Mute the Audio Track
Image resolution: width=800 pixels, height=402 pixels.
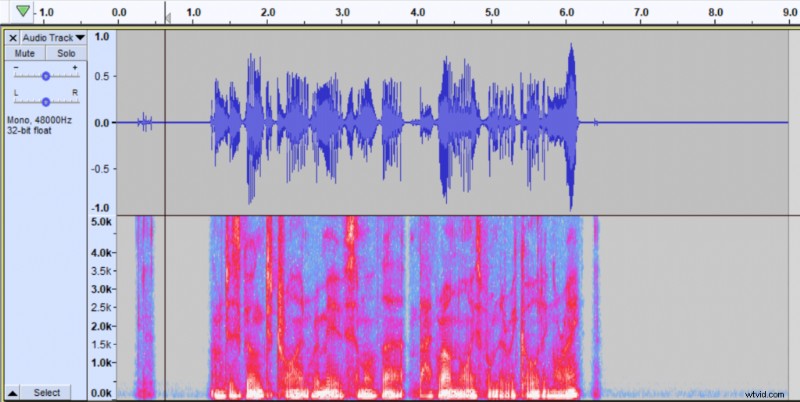[25, 54]
